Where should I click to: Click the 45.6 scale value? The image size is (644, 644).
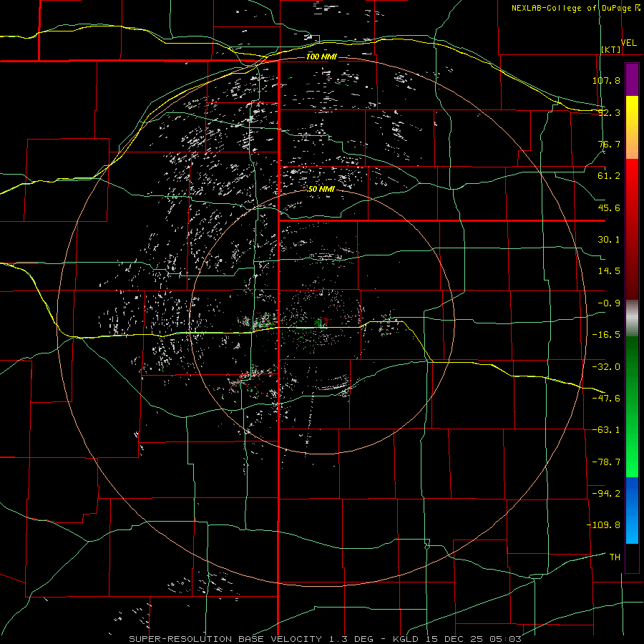[x=609, y=208]
